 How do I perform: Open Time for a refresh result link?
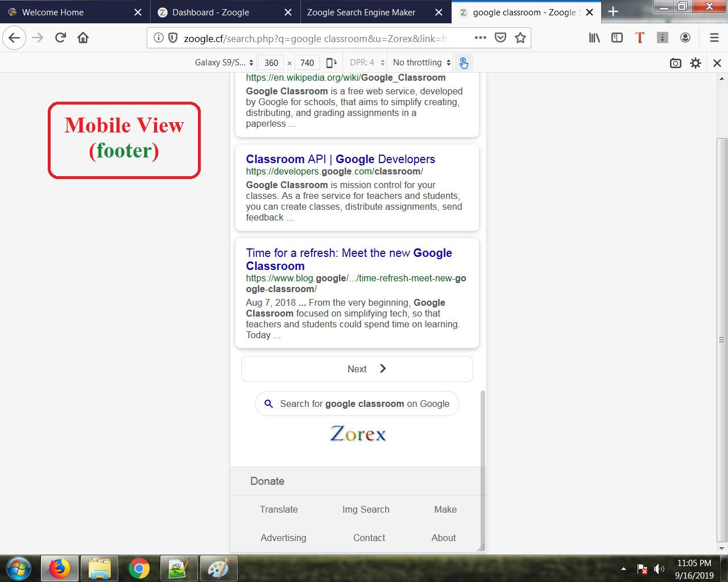[x=349, y=259]
